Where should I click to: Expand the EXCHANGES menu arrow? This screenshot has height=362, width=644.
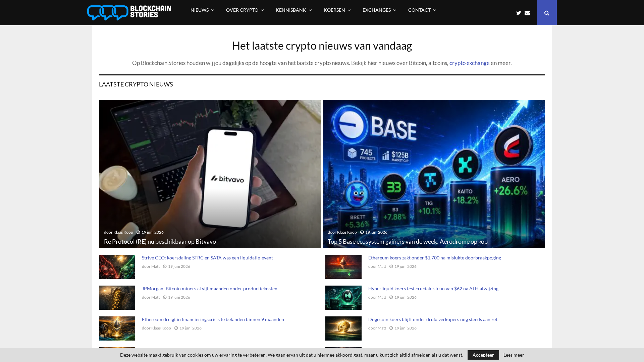click(394, 10)
